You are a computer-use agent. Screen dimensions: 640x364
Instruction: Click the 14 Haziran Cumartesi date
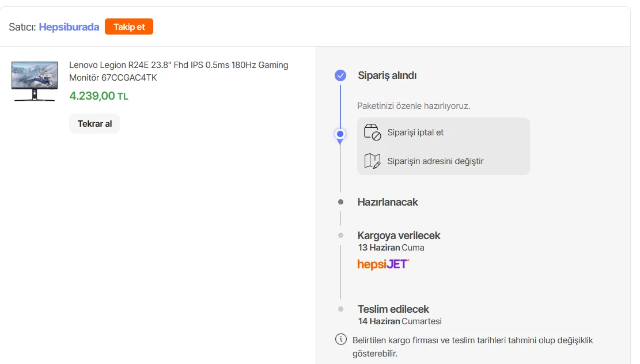(400, 321)
